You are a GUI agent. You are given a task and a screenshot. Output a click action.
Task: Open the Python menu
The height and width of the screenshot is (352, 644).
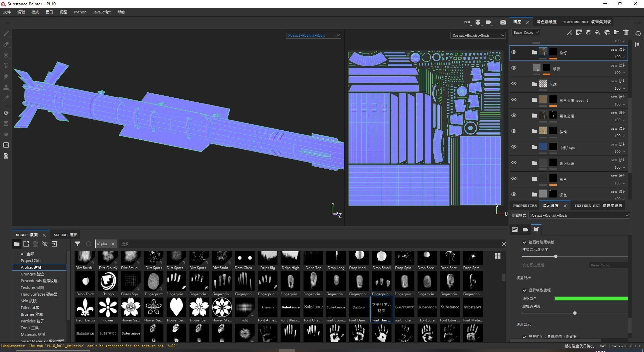click(80, 12)
